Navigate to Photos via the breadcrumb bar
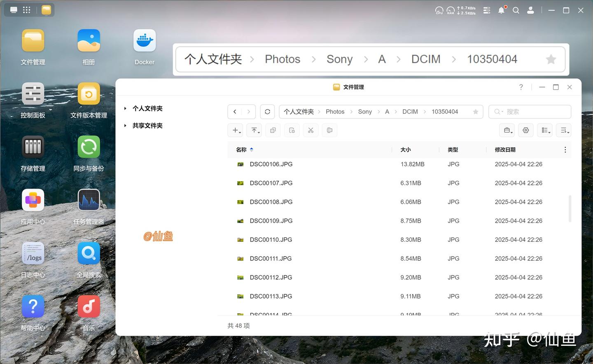593x364 pixels. click(x=335, y=112)
